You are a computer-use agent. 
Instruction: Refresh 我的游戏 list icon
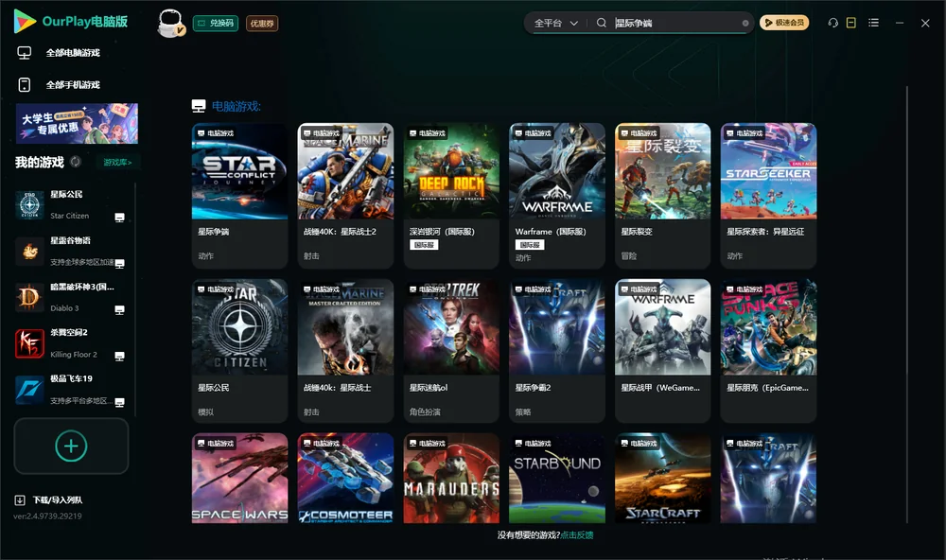click(x=76, y=162)
